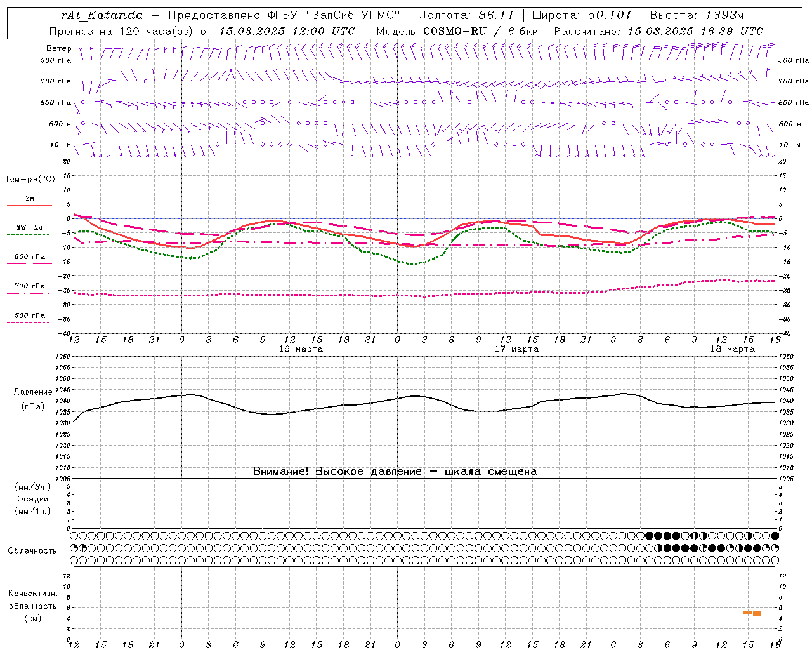
Task: Click the Конвективн. облачность label
Action: [x=32, y=600]
